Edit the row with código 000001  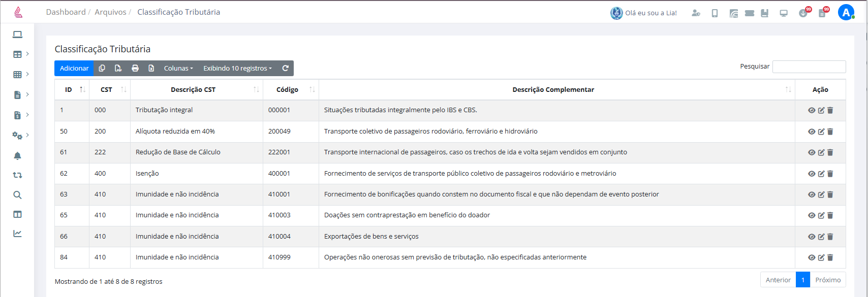(x=821, y=110)
